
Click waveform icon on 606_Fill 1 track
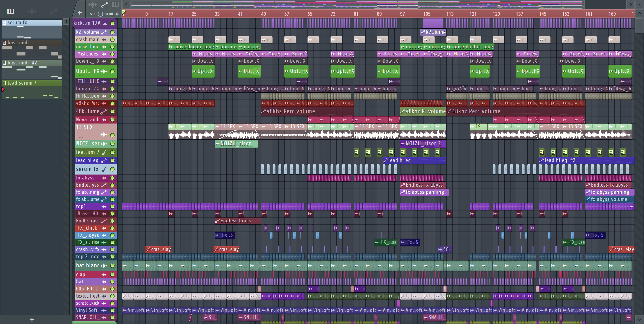(104, 289)
